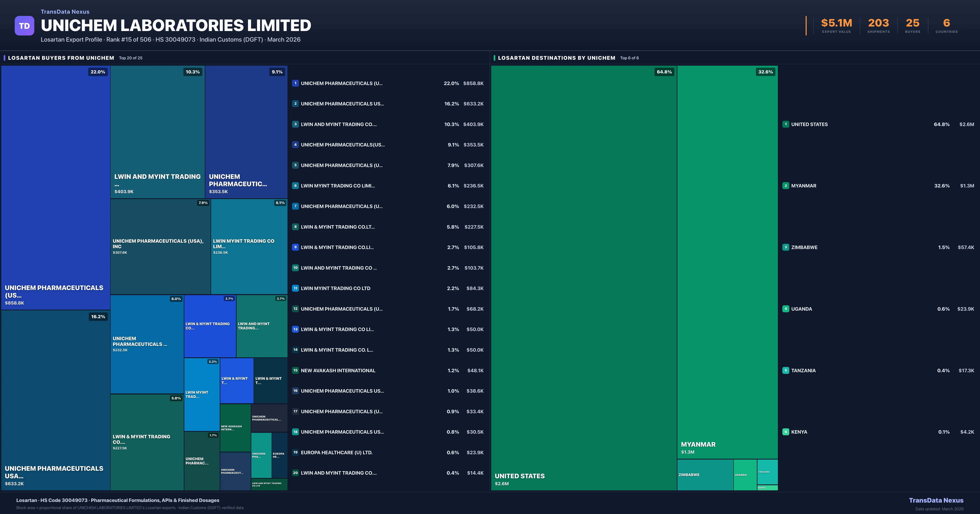Click rank badge 11 for Lwin Myint Trading Co Ltd
The height and width of the screenshot is (514, 980).
[x=295, y=288]
